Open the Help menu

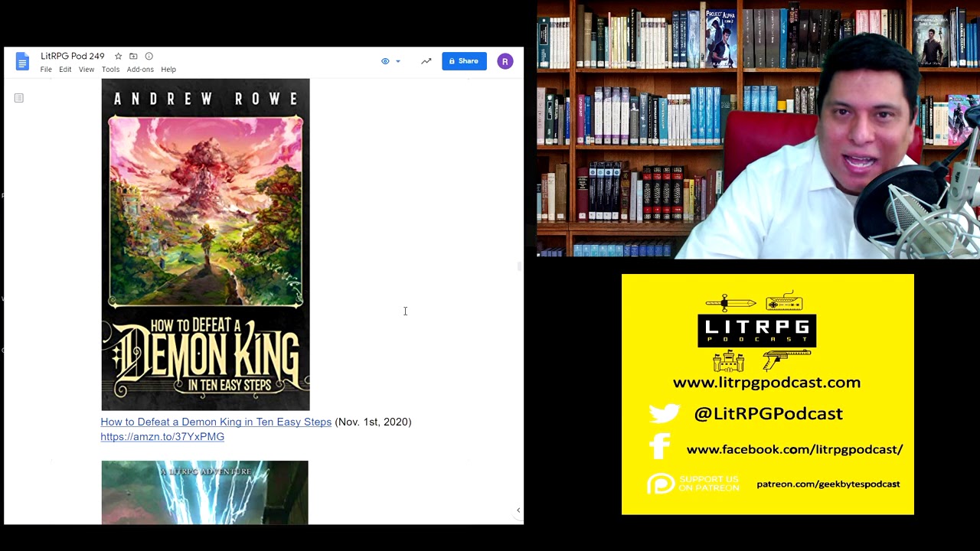click(168, 70)
